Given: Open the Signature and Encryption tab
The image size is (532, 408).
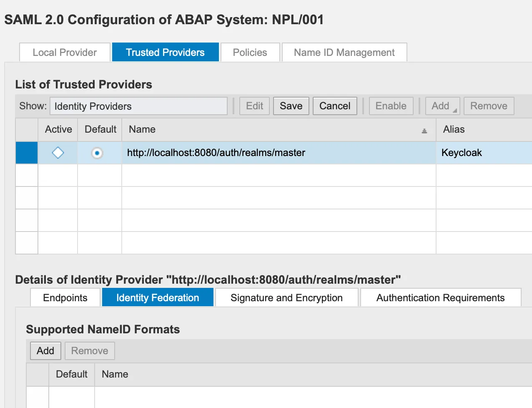Looking at the screenshot, I should coord(286,298).
